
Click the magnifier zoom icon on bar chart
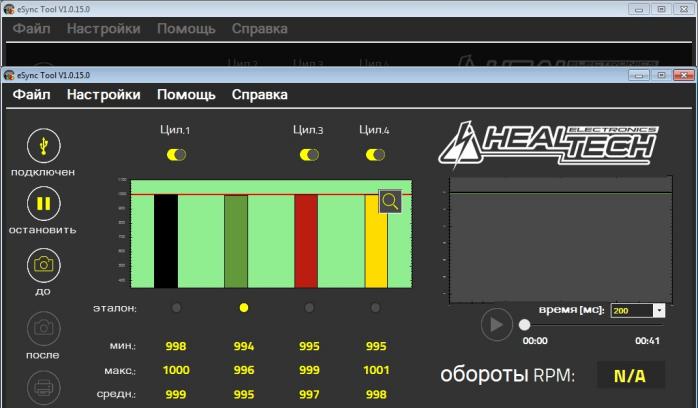(390, 202)
